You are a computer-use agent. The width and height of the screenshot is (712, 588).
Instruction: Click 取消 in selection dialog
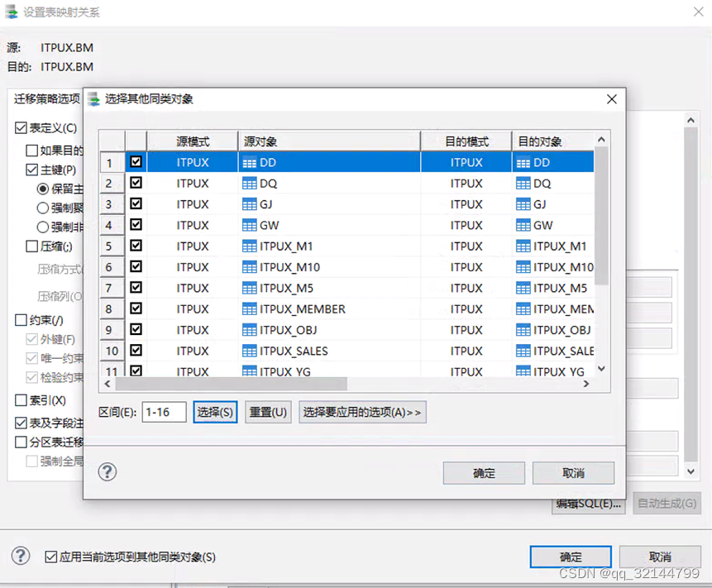(x=573, y=473)
